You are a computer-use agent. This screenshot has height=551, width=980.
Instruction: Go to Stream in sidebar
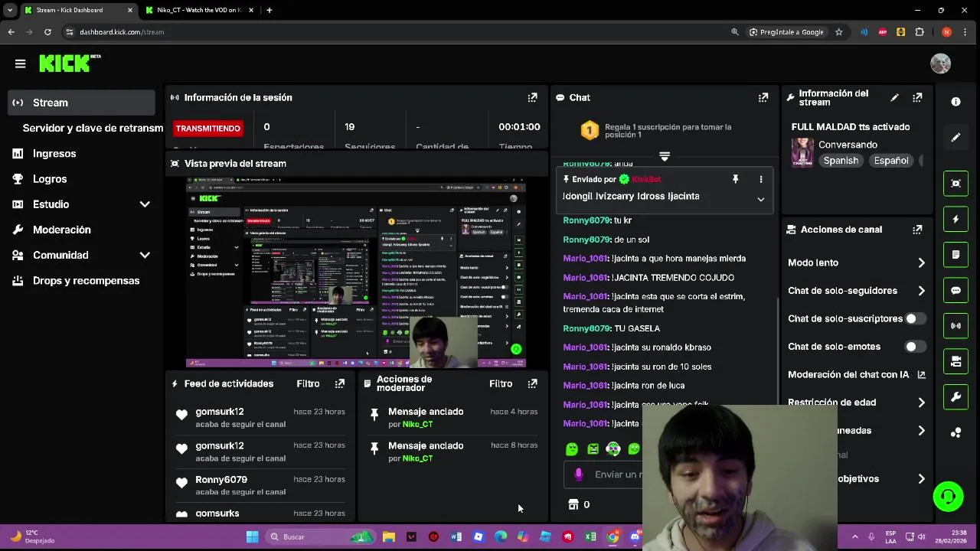82,103
